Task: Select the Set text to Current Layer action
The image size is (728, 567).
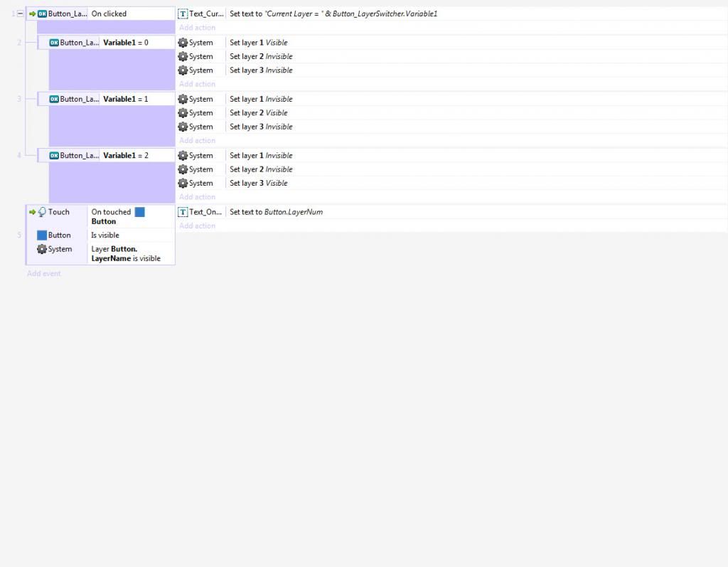Action: (x=333, y=14)
